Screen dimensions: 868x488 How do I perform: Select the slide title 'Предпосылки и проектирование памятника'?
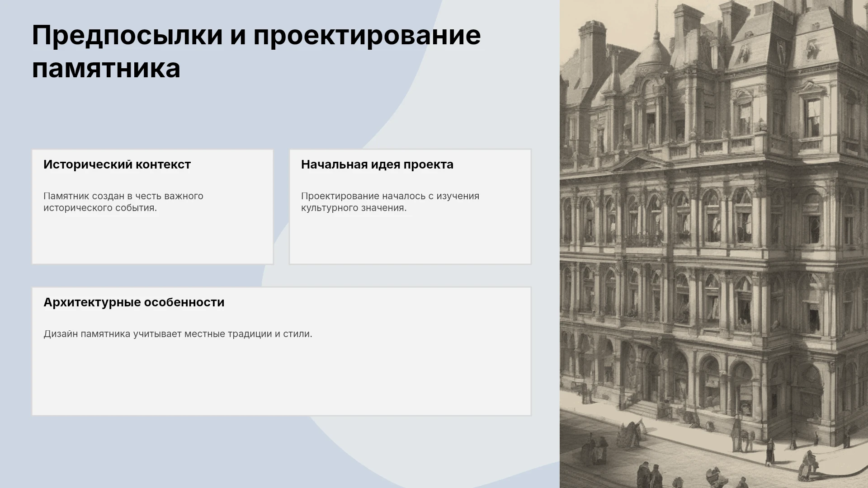(x=256, y=52)
